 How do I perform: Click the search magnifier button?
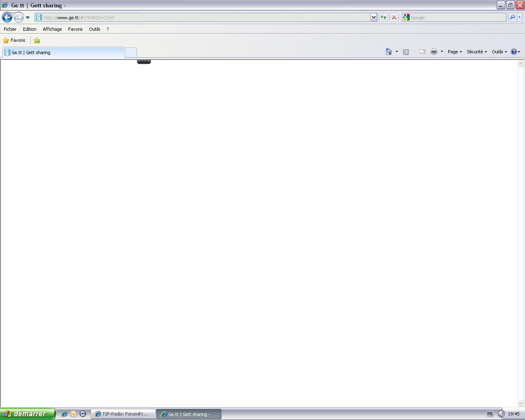pyautogui.click(x=512, y=17)
